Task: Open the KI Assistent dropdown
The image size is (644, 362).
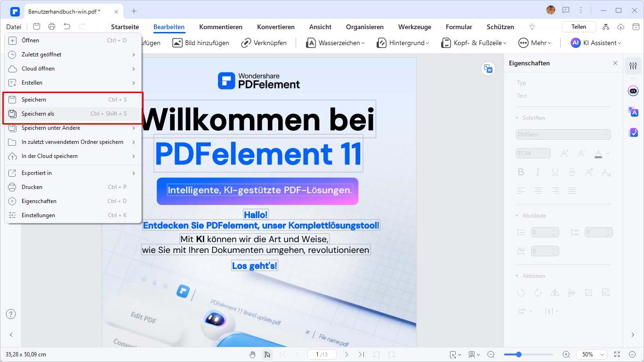Action: tap(596, 43)
